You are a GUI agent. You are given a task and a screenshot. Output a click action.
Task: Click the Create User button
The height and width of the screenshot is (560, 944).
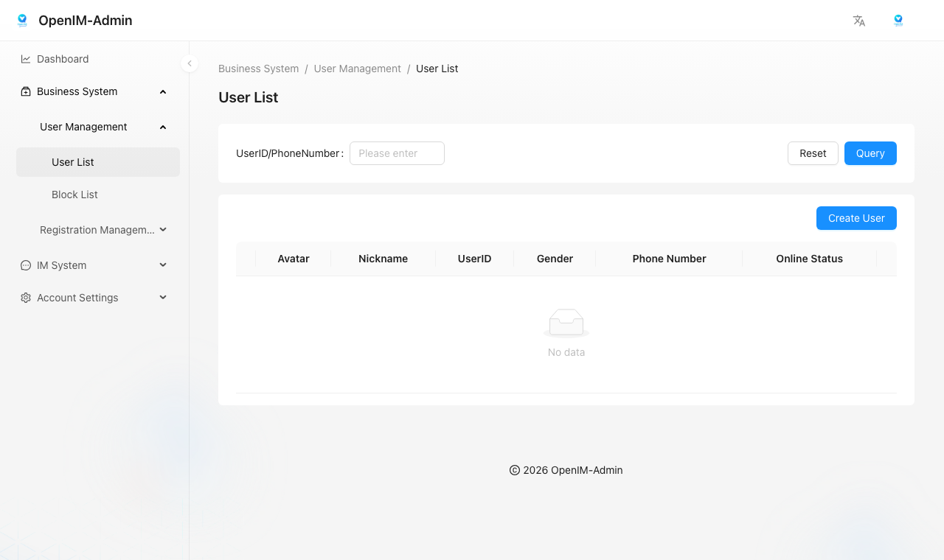click(855, 218)
